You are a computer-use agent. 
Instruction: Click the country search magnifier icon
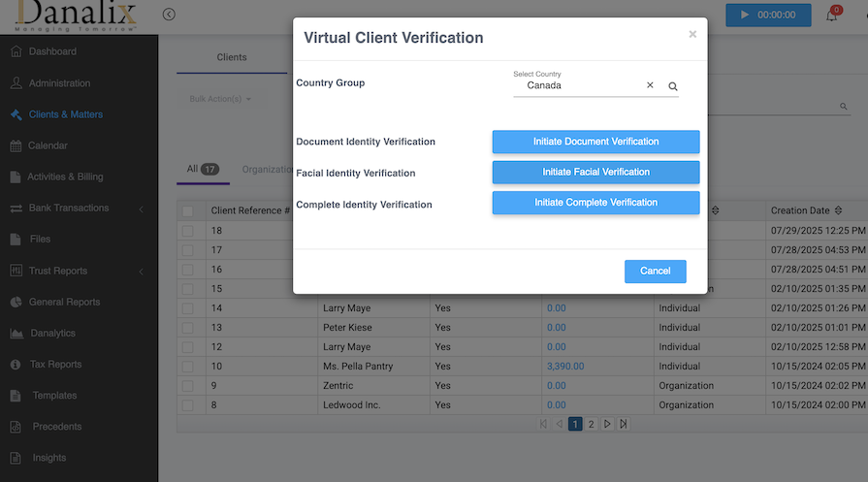[673, 86]
